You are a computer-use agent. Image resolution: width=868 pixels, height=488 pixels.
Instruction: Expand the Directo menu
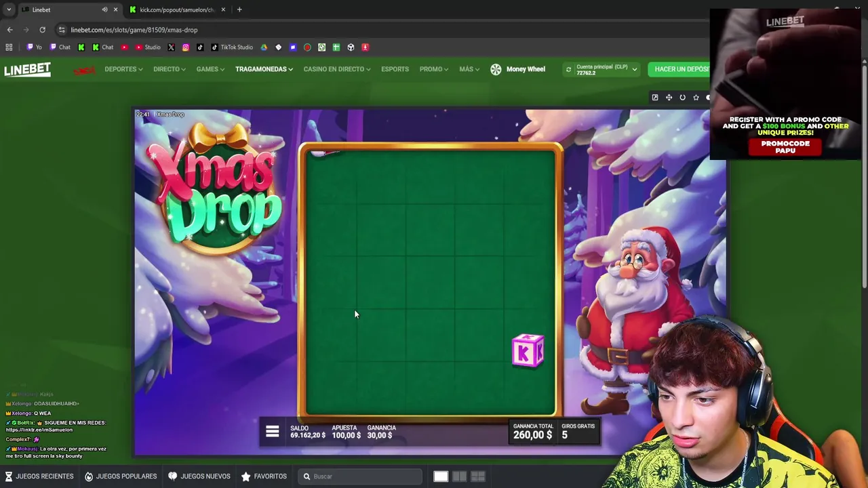(x=170, y=69)
